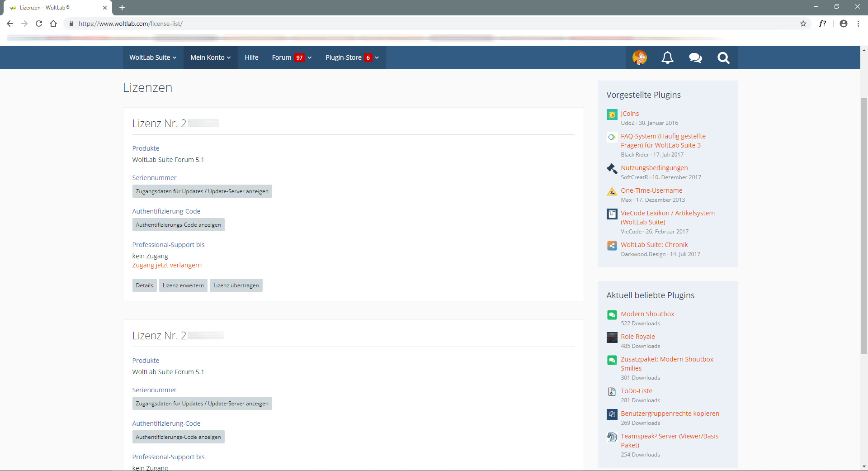
Task: Click first Authentifizierungs-Code anzeigen button
Action: (178, 225)
